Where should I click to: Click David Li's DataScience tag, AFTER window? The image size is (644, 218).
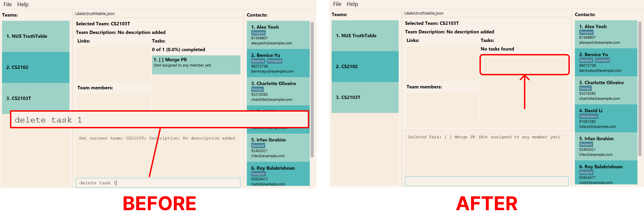pos(588,116)
